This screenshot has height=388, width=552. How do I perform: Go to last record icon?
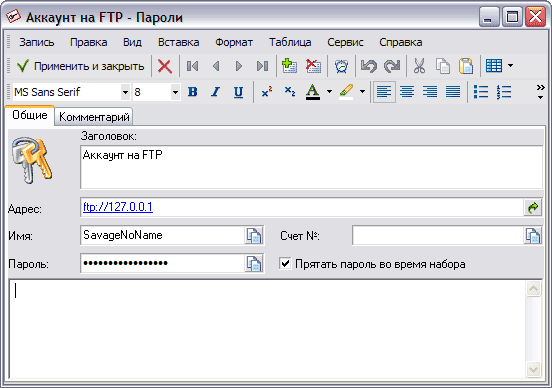tap(263, 66)
